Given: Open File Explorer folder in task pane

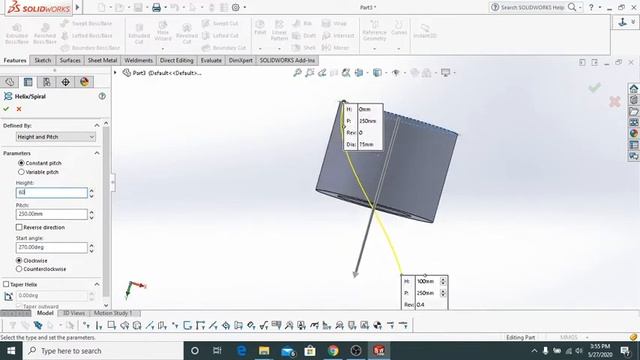Looking at the screenshot, I should [633, 111].
